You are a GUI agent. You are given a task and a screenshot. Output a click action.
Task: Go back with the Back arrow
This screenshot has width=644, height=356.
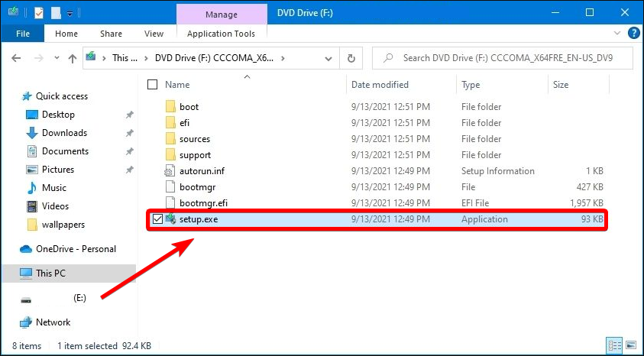[x=16, y=58]
